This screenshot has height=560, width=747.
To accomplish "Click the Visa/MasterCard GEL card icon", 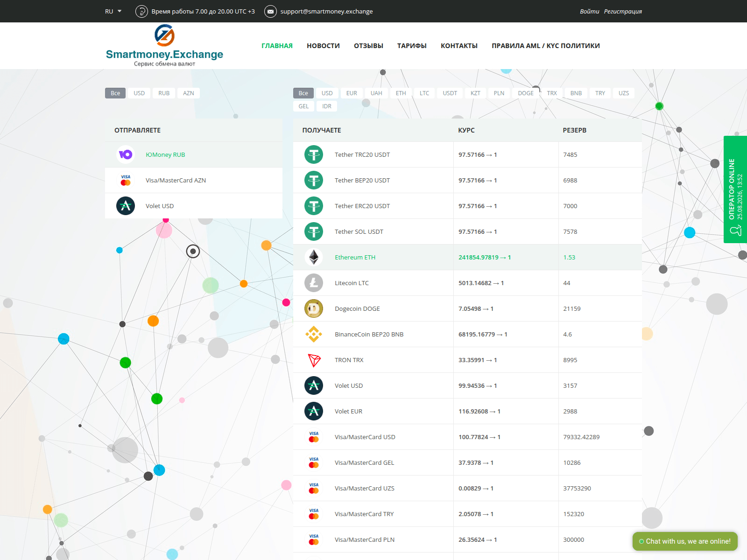I will (314, 462).
